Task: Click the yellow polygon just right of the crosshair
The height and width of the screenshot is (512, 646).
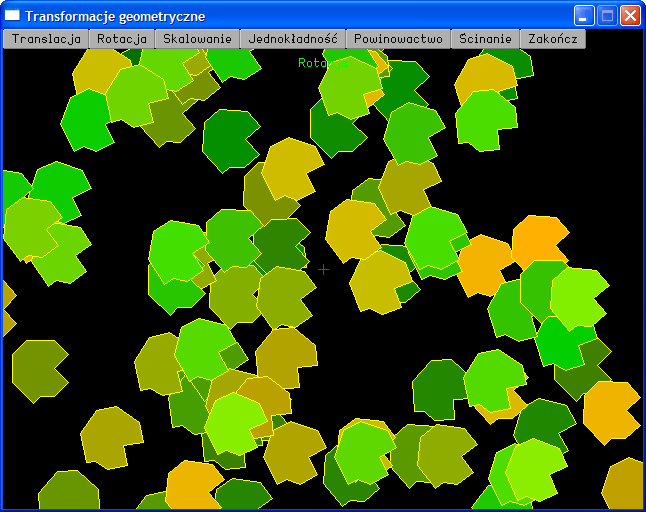Action: click(x=380, y=281)
